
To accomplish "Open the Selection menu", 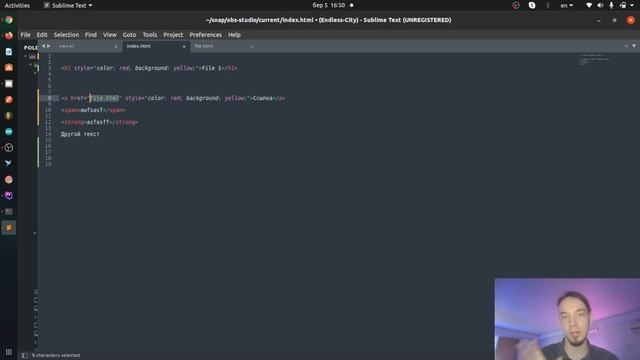I will 66,35.
